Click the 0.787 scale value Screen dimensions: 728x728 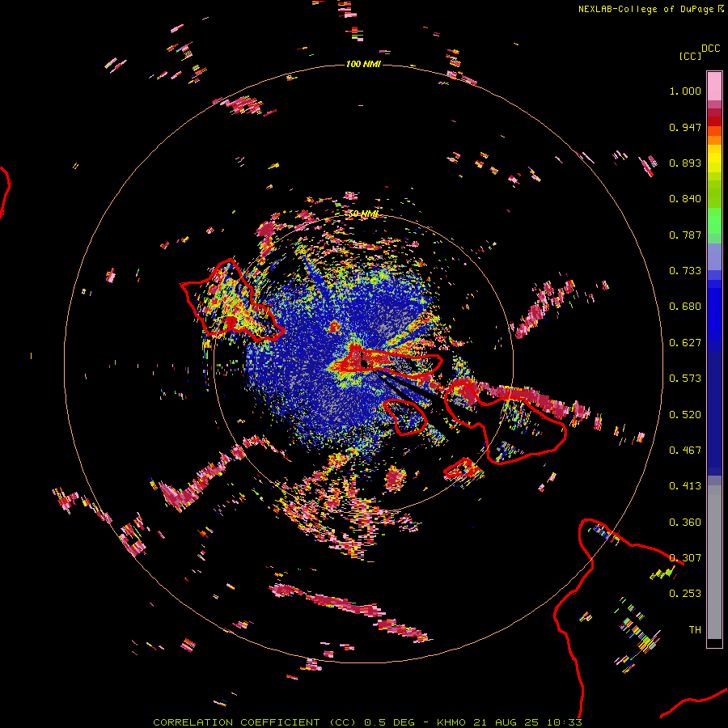[x=685, y=235]
